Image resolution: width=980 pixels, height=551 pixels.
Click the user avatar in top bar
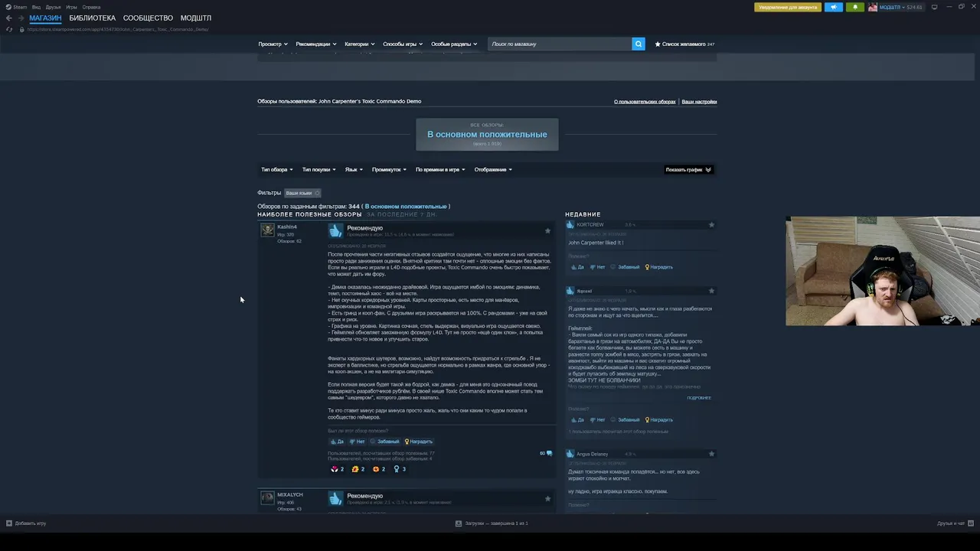(873, 7)
